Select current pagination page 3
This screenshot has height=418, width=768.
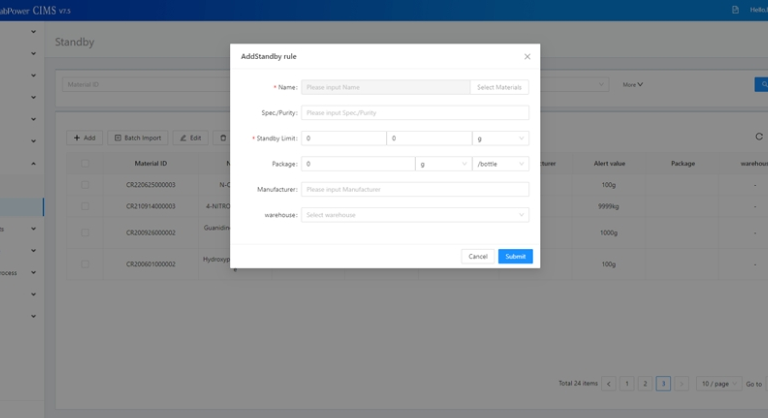[x=663, y=384]
